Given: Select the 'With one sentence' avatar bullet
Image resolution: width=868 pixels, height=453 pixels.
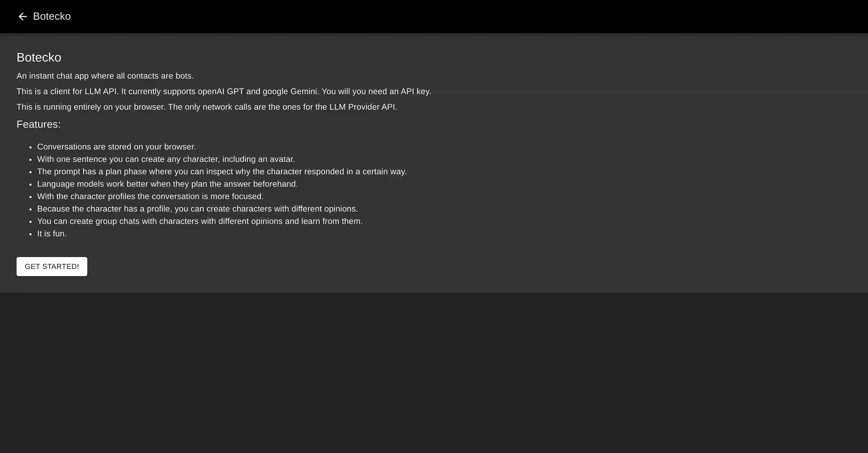Looking at the screenshot, I should click(x=166, y=159).
